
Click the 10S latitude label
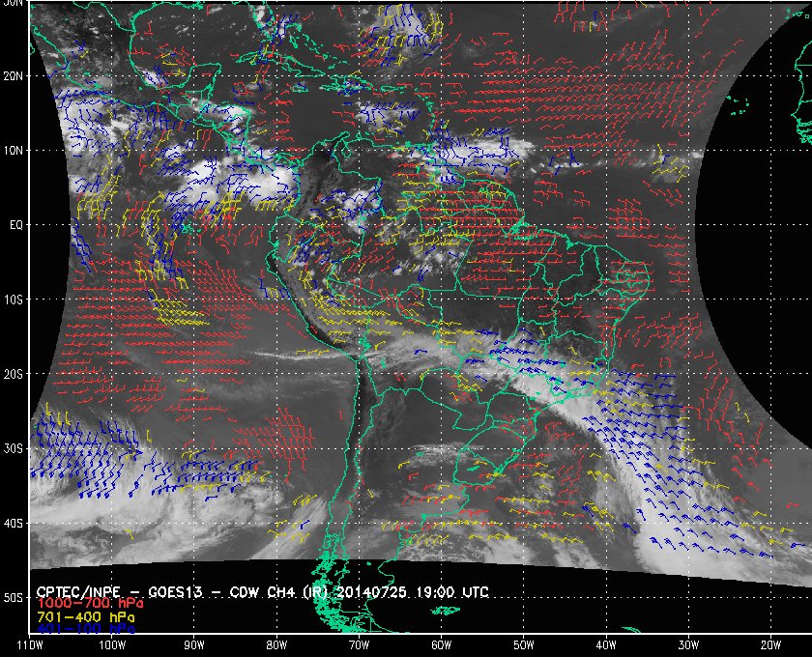pyautogui.click(x=13, y=300)
